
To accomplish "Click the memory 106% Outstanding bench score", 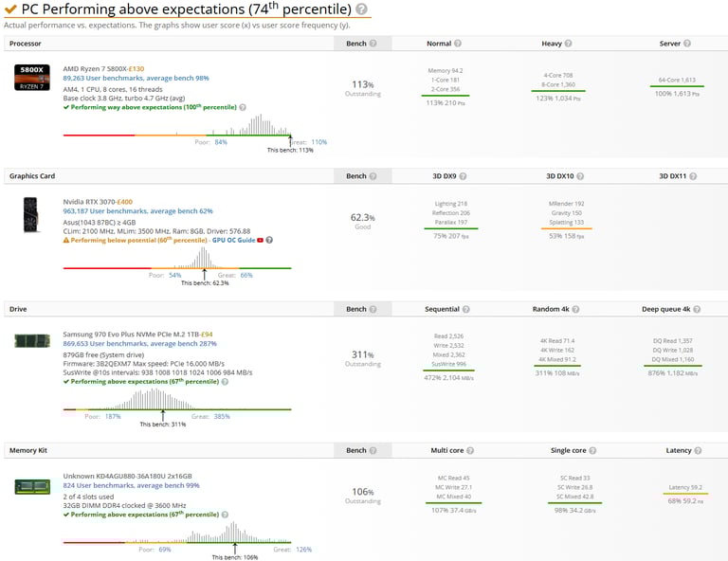I will pos(363,496).
